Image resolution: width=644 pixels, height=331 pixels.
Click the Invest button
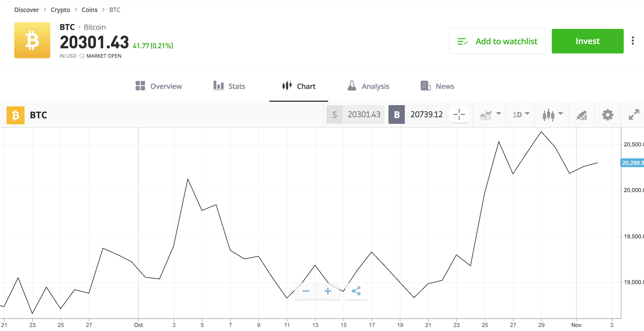pyautogui.click(x=587, y=41)
